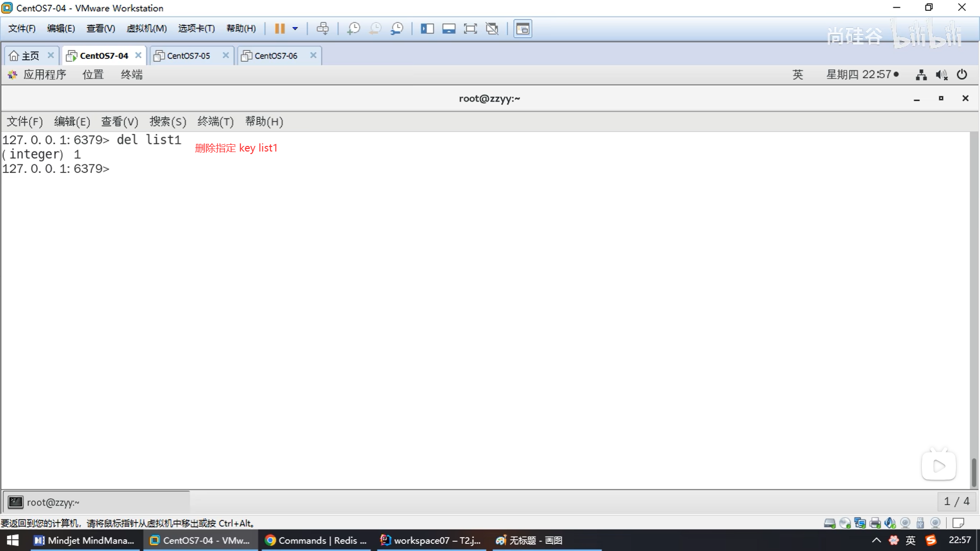Open the 虚拟机(M) menu

(146, 29)
